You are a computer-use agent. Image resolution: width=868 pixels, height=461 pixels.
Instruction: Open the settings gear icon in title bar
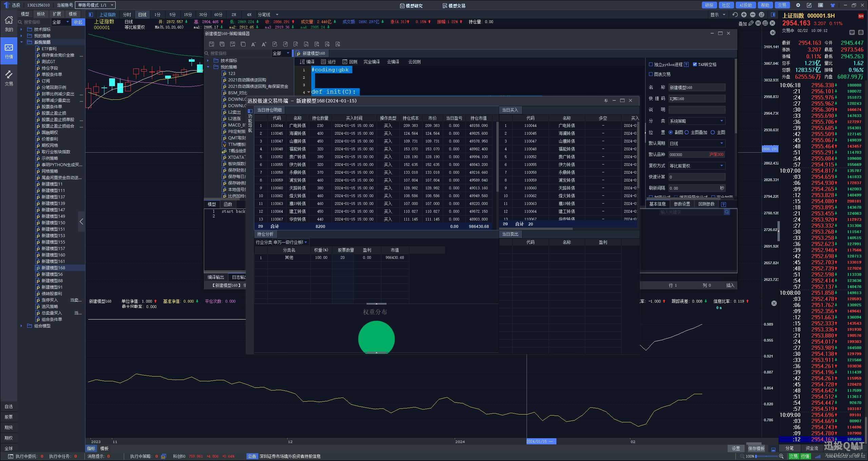click(798, 5)
